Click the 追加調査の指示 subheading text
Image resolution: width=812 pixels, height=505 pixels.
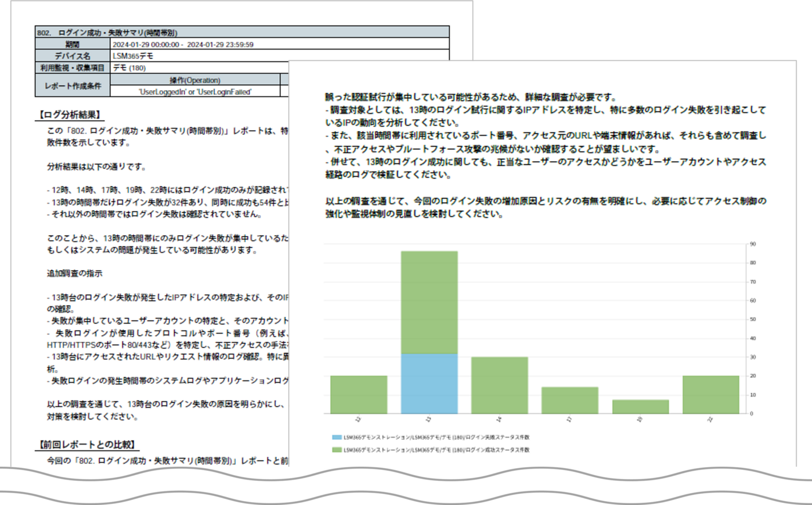74,273
